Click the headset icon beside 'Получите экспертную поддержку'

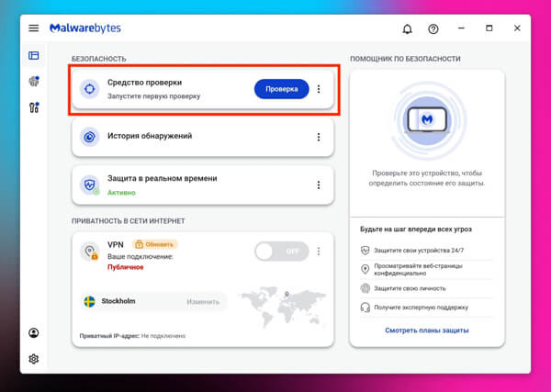pos(365,308)
